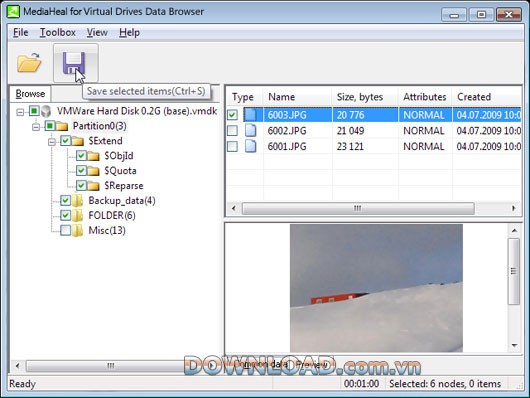Viewport: 530px width, 398px height.
Task: Click file list scroll right arrow
Action: 514,208
